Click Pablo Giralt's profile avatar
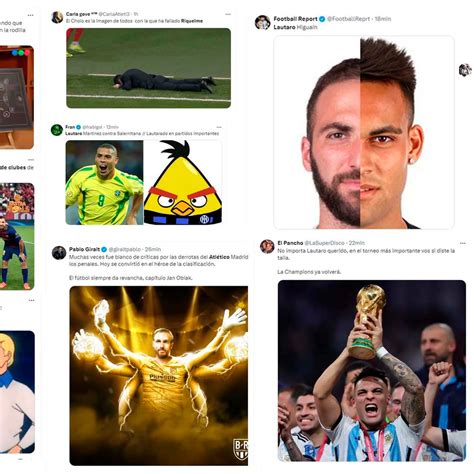The height and width of the screenshot is (474, 474). pyautogui.click(x=59, y=253)
